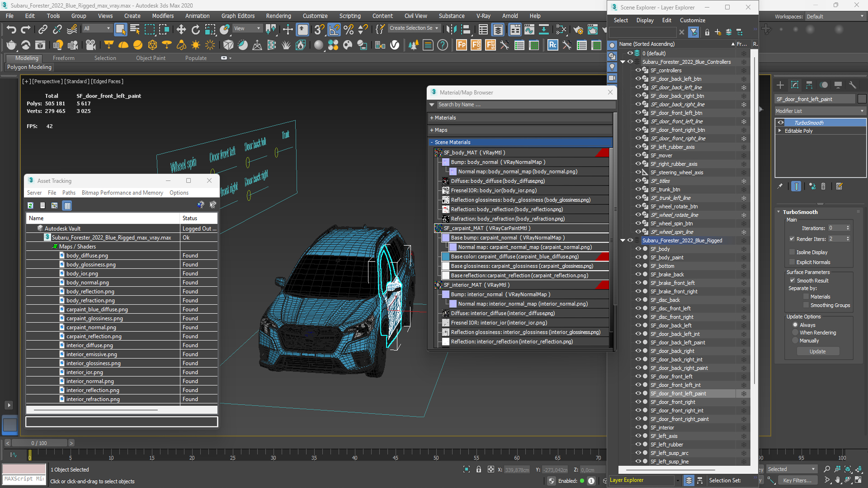Click the object color swatch beside name
868x488 pixels.
(862, 99)
